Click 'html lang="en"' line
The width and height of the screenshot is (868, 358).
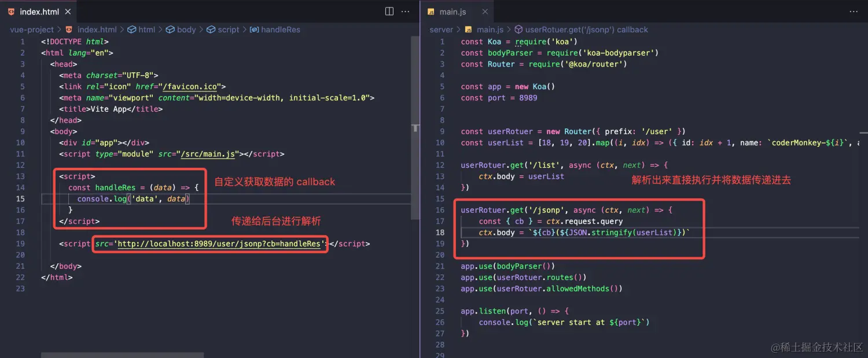click(77, 53)
